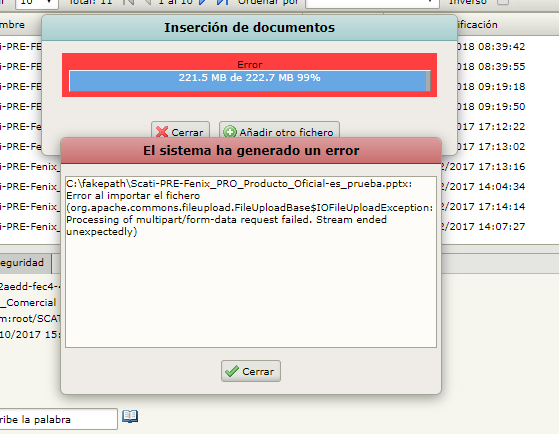Select the date cell ending 17:13:02
This screenshot has height=434, width=559.
[491, 146]
